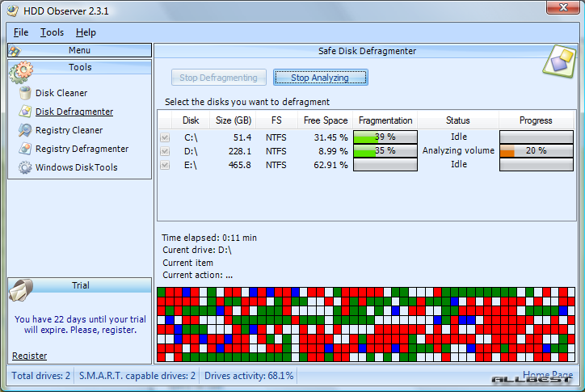Click the D:\ fragmentation bar 35 %
585x392 pixels.
point(385,151)
